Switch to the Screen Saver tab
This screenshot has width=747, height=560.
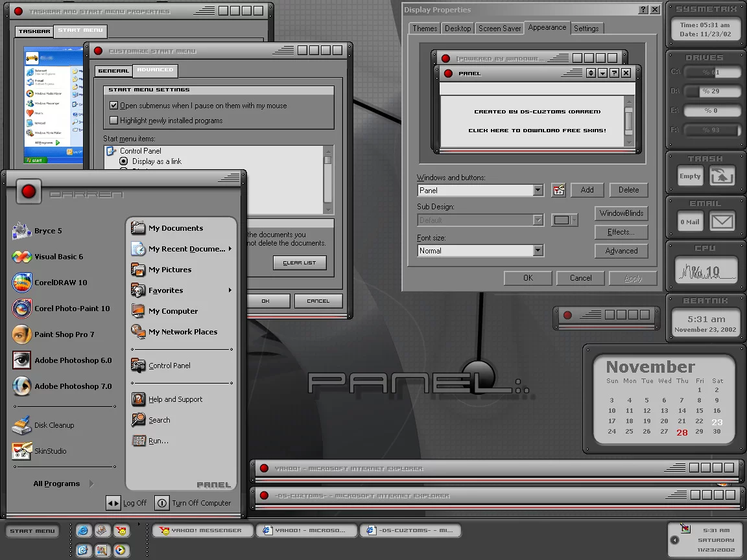[x=499, y=29]
